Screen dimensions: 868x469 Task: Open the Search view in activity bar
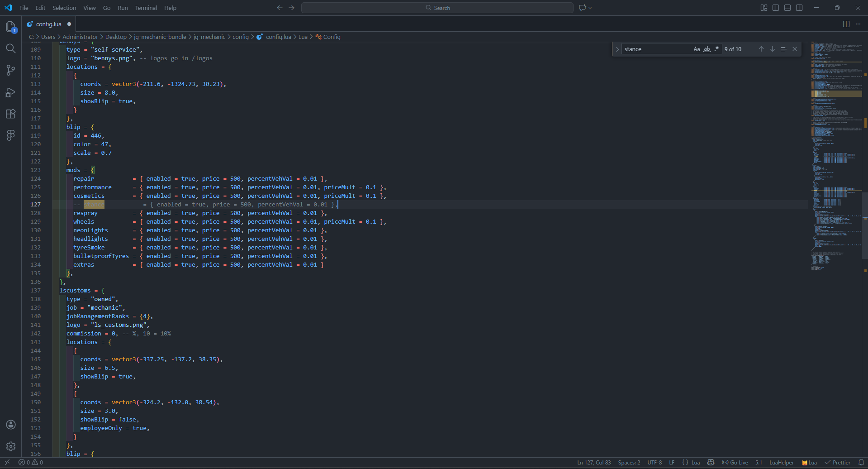pos(11,48)
